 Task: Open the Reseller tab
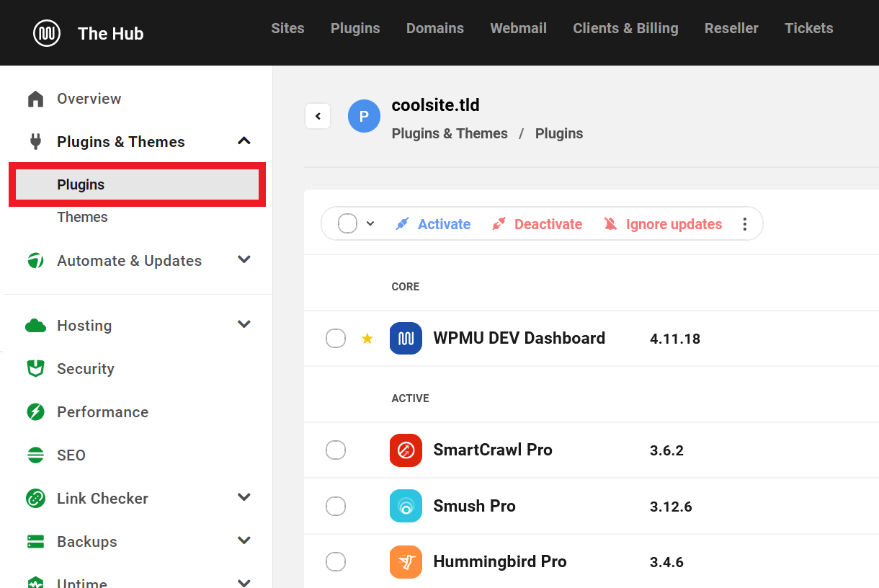(x=731, y=28)
